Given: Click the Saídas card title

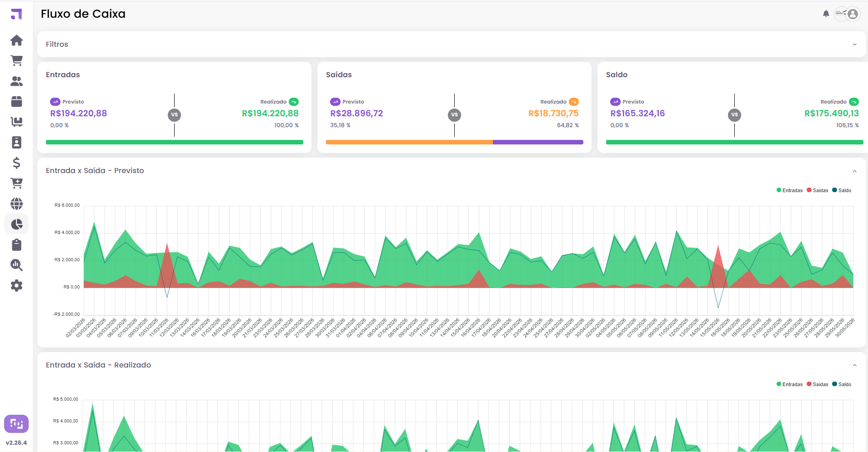Looking at the screenshot, I should pyautogui.click(x=339, y=75).
